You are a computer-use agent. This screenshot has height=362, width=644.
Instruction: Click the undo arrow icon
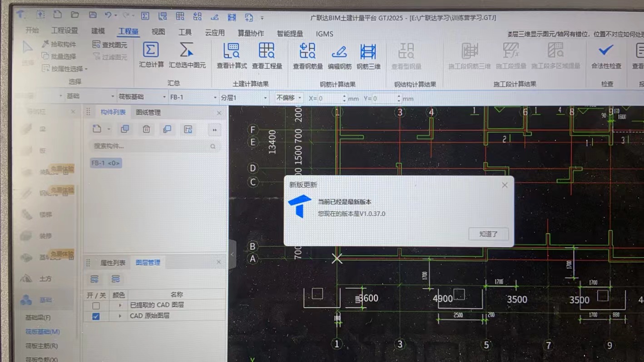point(108,15)
